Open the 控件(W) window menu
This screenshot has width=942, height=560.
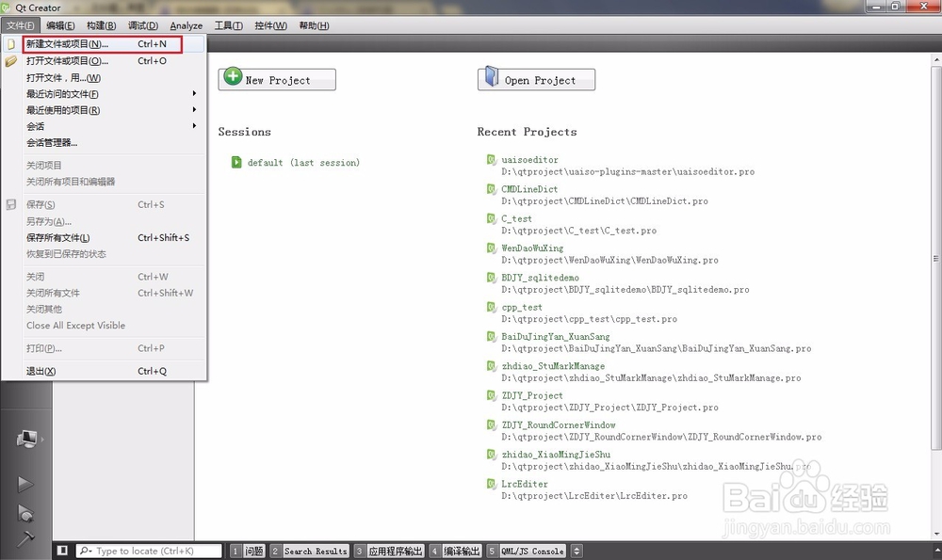(270, 25)
